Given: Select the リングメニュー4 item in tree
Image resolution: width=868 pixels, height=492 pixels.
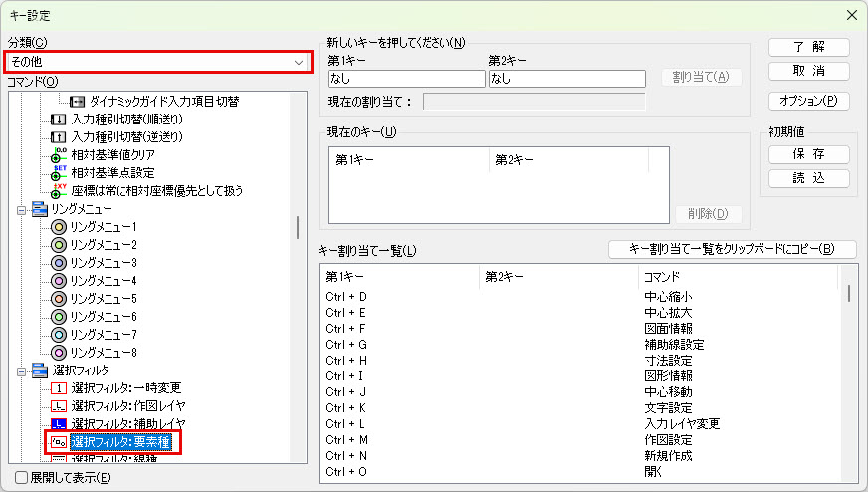Looking at the screenshot, I should coord(104,281).
